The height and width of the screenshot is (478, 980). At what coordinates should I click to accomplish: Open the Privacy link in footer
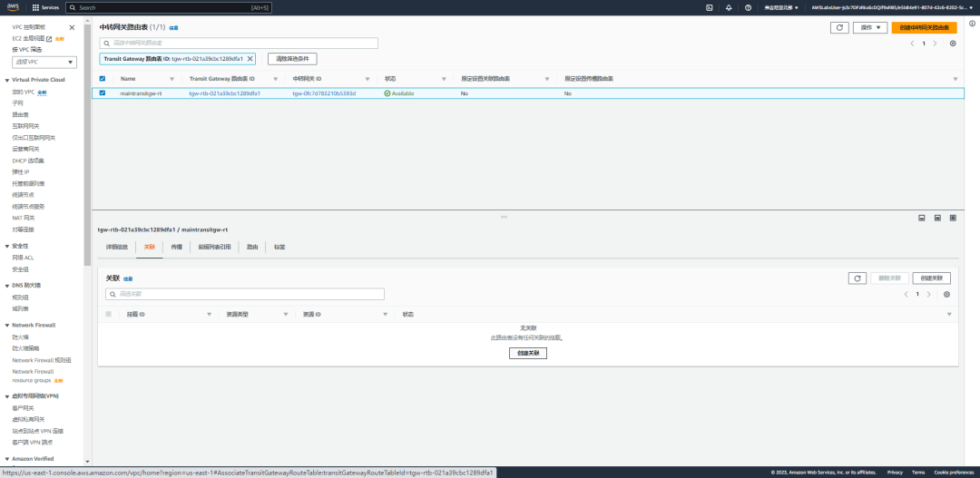(x=895, y=473)
